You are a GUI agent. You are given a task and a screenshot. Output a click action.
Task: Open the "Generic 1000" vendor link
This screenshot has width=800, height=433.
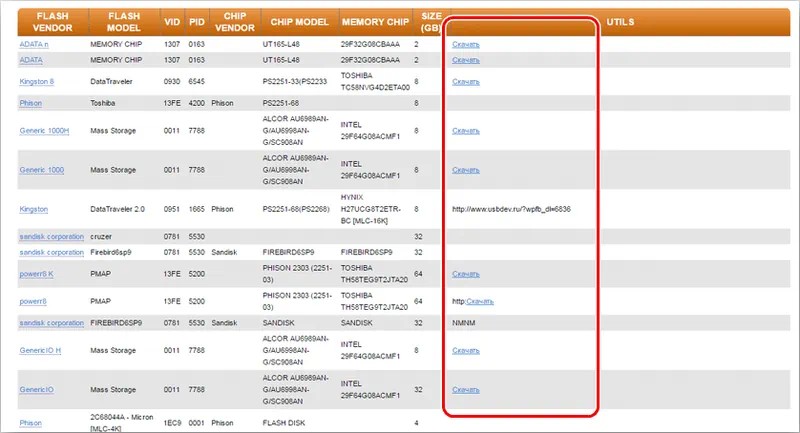(x=42, y=170)
